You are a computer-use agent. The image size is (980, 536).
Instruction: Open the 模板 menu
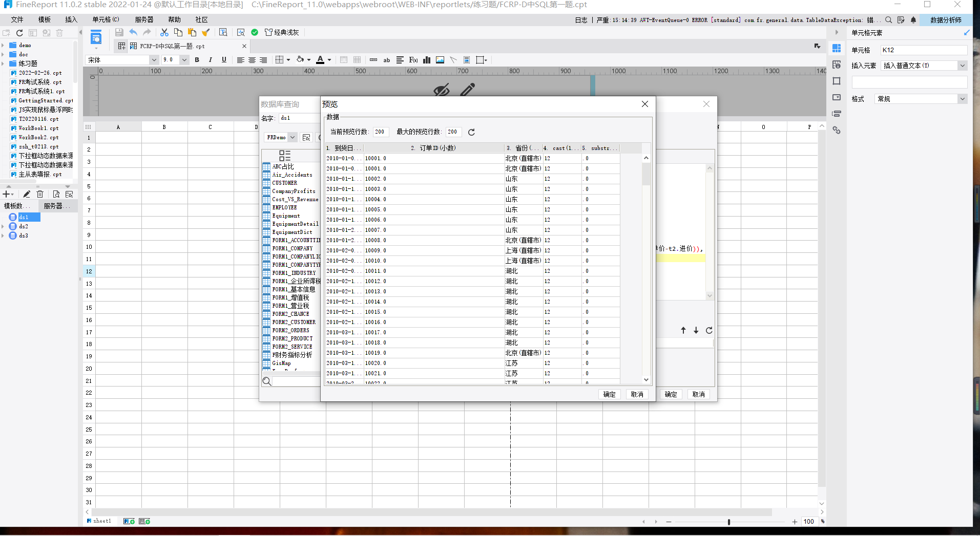(x=45, y=19)
